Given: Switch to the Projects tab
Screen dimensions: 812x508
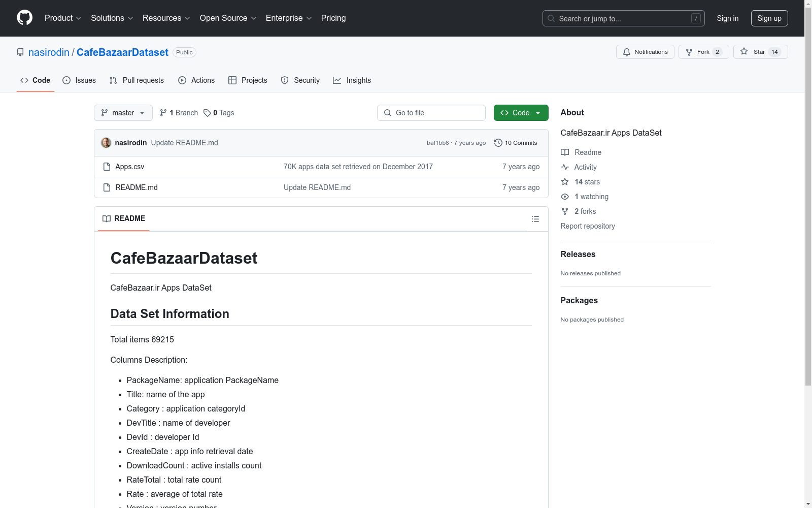Looking at the screenshot, I should [248, 80].
